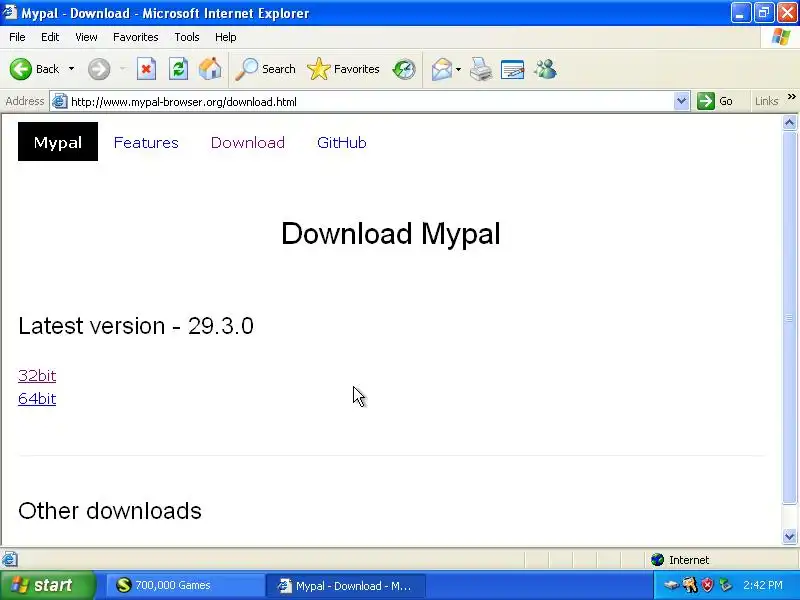
Task: Download the 32bit version link
Action: point(37,376)
